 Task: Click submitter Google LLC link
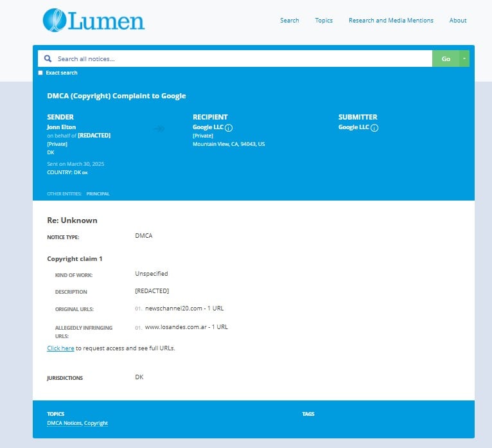tap(354, 127)
